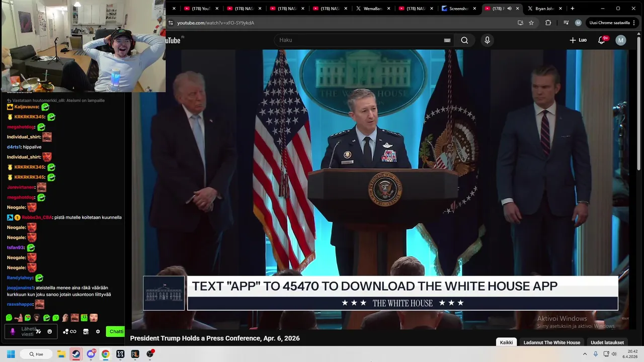
Task: Click the video title President Trump Holds a Press Conference
Action: pos(215,338)
